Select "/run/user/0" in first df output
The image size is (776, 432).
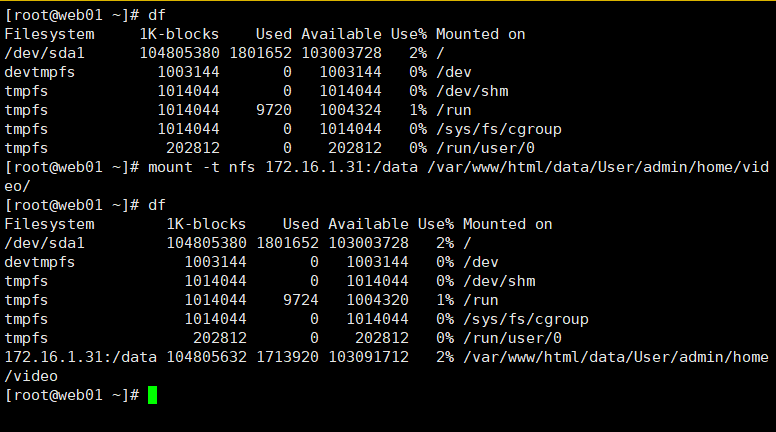coord(485,148)
